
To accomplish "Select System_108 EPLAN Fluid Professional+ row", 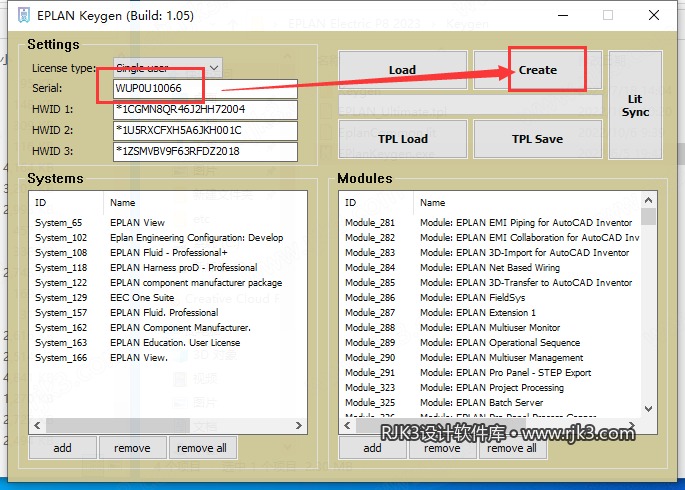I will [168, 252].
